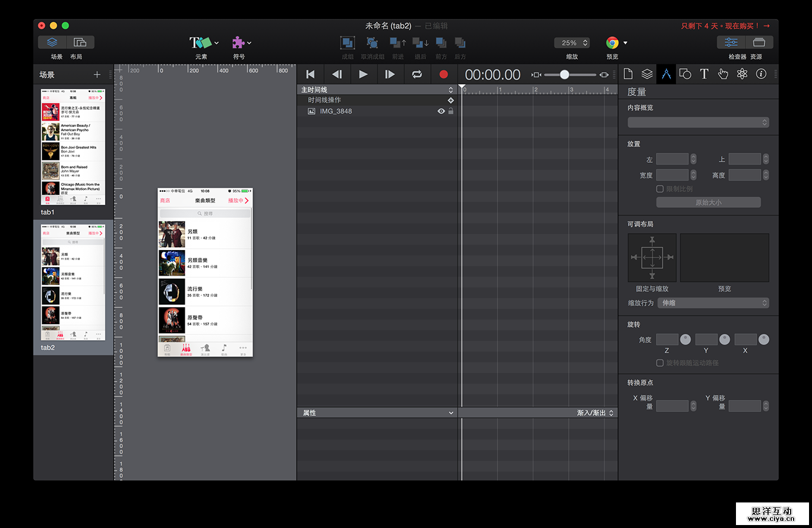The width and height of the screenshot is (812, 528).
Task: Adjust the timeline zoom slider
Action: click(564, 75)
